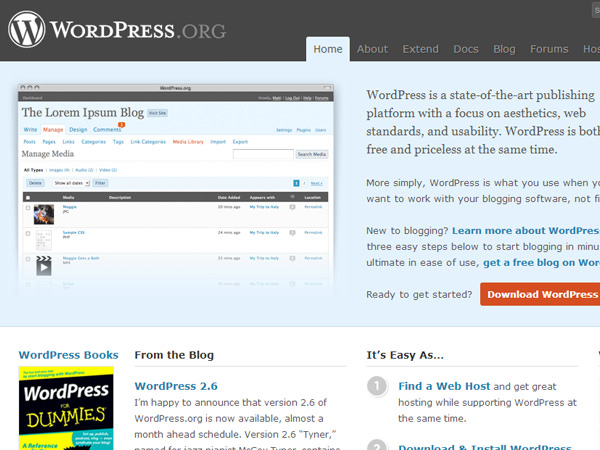
Task: Click the Ready to get started? text
Action: coord(419,295)
